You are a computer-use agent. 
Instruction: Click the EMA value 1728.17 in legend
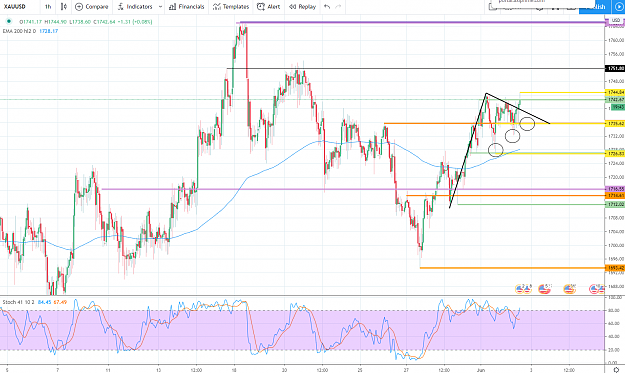[x=49, y=31]
